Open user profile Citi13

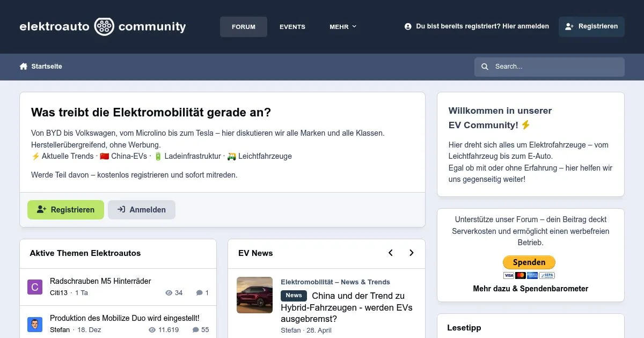pos(59,293)
